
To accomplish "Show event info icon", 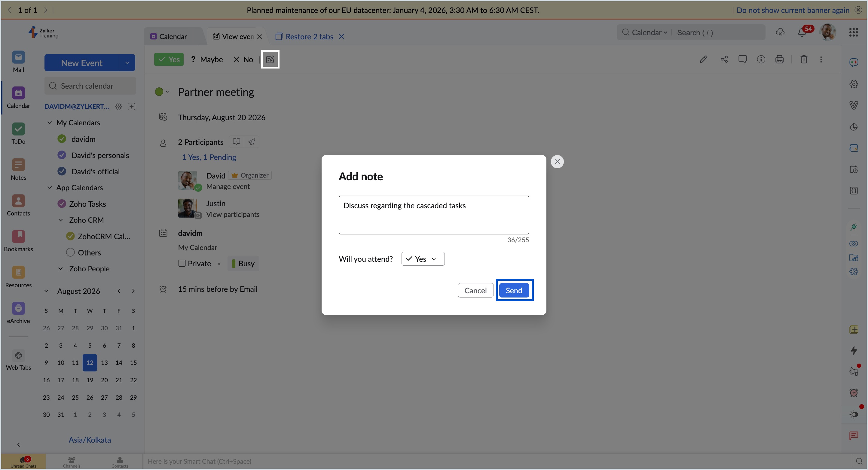I will click(761, 60).
